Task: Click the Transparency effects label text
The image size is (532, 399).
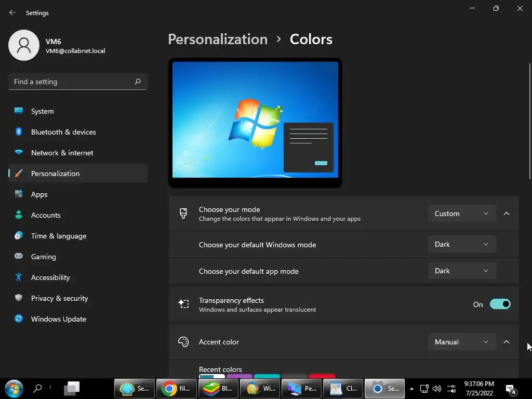Action: point(231,300)
